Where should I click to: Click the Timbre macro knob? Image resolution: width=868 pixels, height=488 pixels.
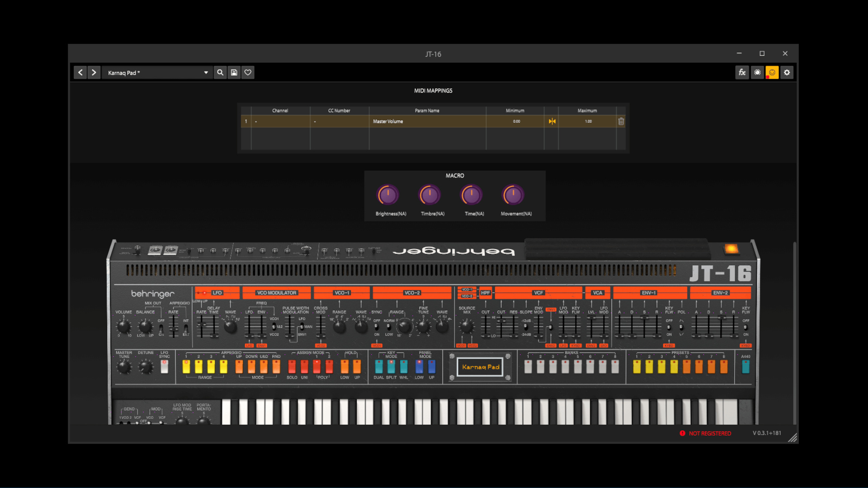(430, 195)
